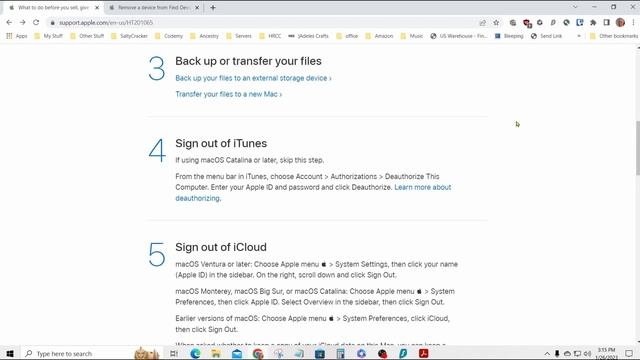Open Adobe Acrobat from taskbar
640x360 pixels.
(424, 353)
